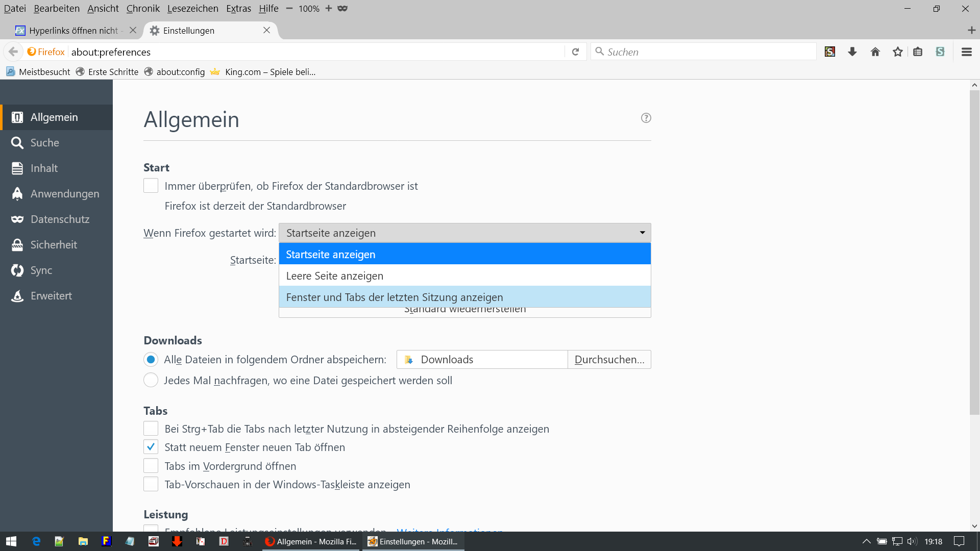
Task: Open the Home page icon
Action: coord(875,52)
